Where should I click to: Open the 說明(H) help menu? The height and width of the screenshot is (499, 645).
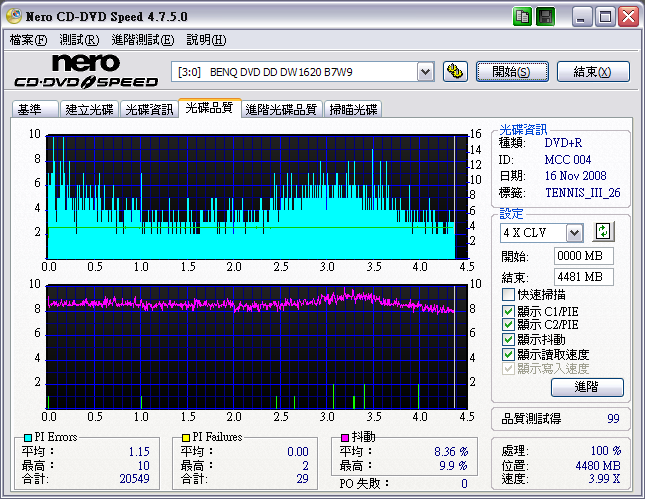coord(206,40)
